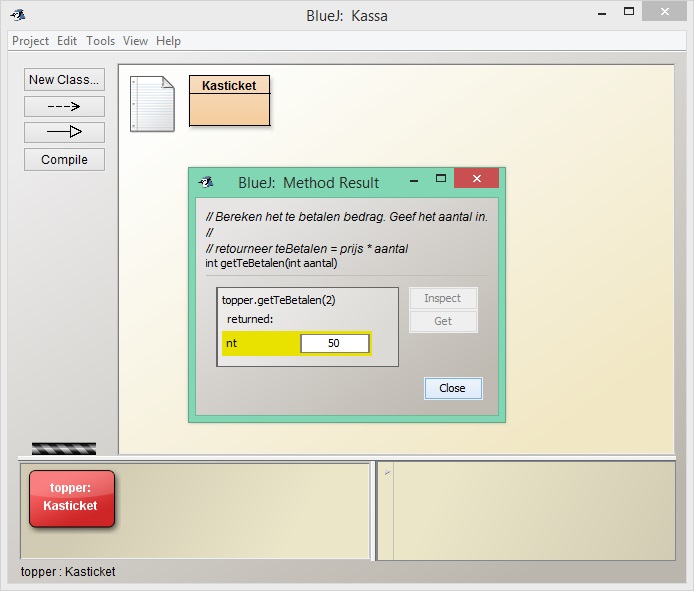Minimize the Method Result dialog
This screenshot has height=591, width=694.
(x=414, y=180)
